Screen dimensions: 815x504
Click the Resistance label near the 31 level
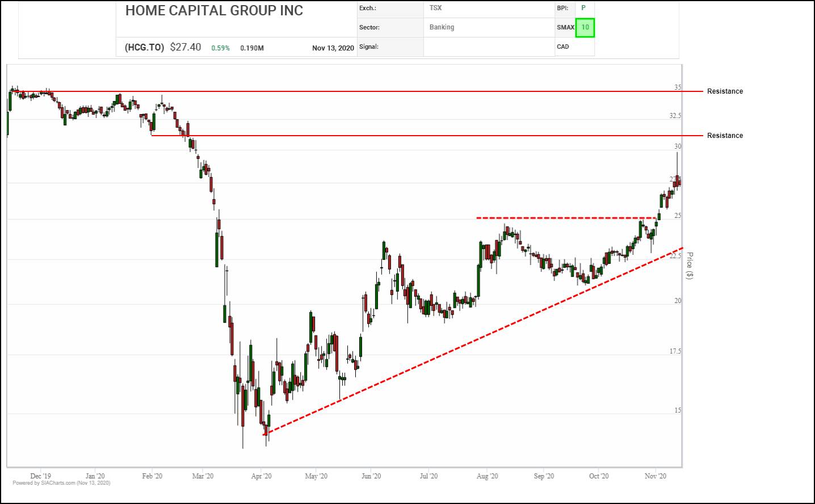tap(725, 136)
